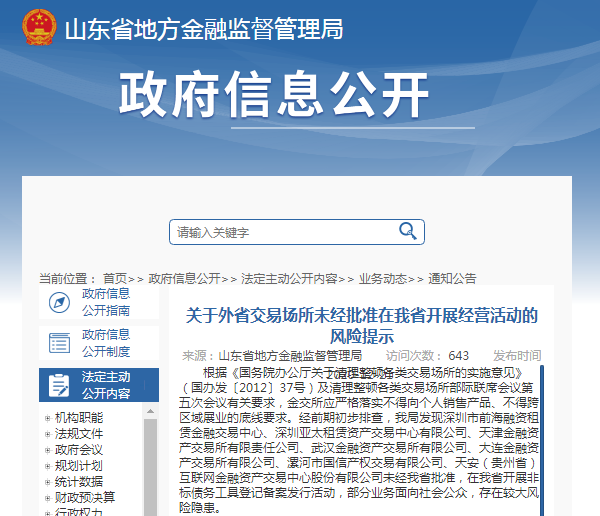Click the article content vertical scrollbar
The width and height of the screenshot is (600, 516).
542,441
